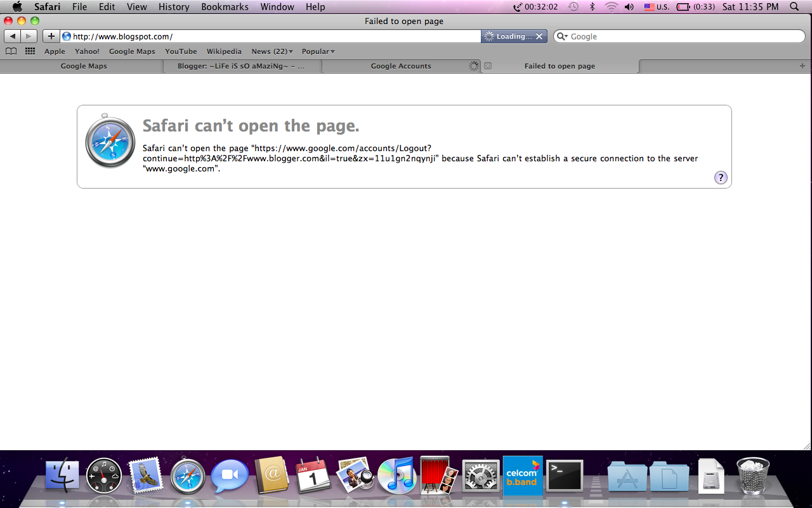The width and height of the screenshot is (812, 508).
Task: Launch iPhoto from the Dock
Action: click(355, 476)
